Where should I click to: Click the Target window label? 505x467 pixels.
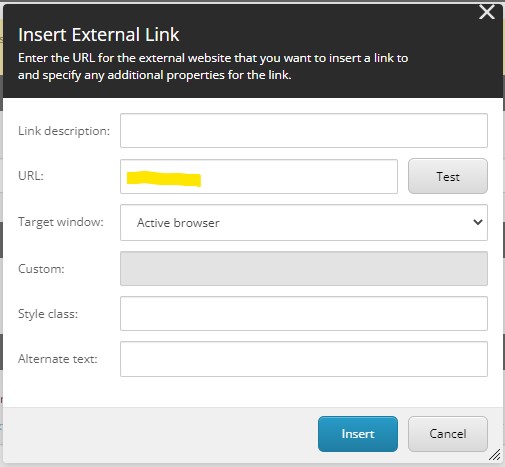61,222
